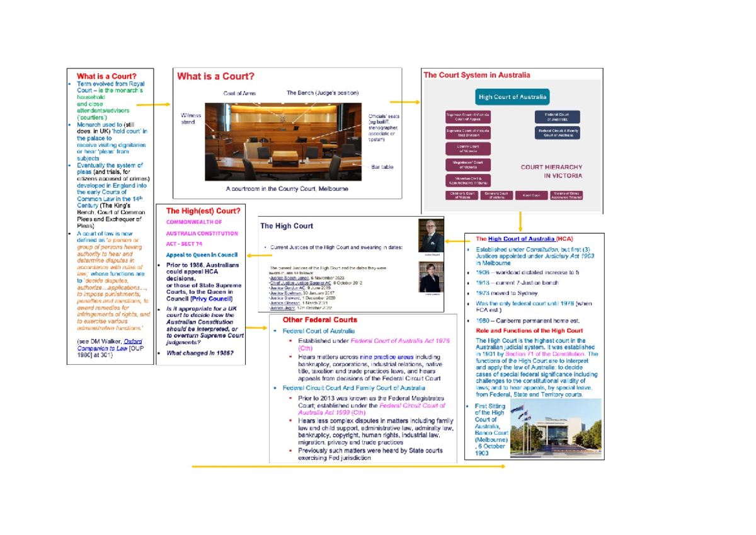The width and height of the screenshot is (756, 535).
Task: Select the upper justice portrait photo
Action: tap(431, 236)
